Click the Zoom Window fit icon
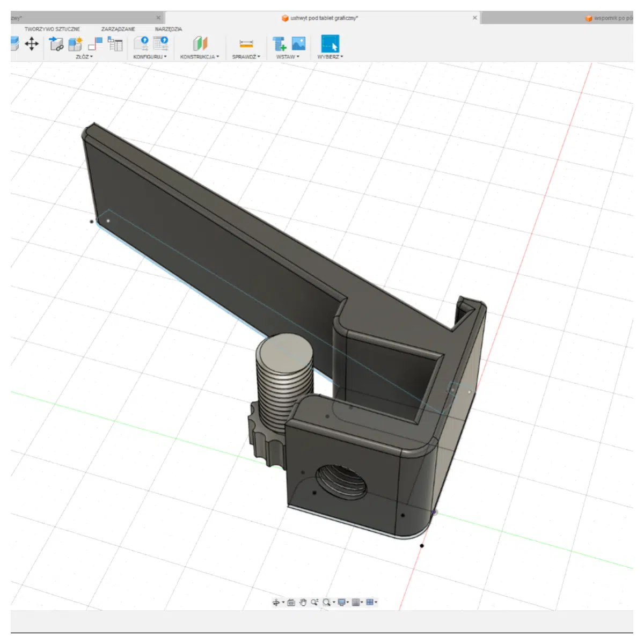 point(326,602)
